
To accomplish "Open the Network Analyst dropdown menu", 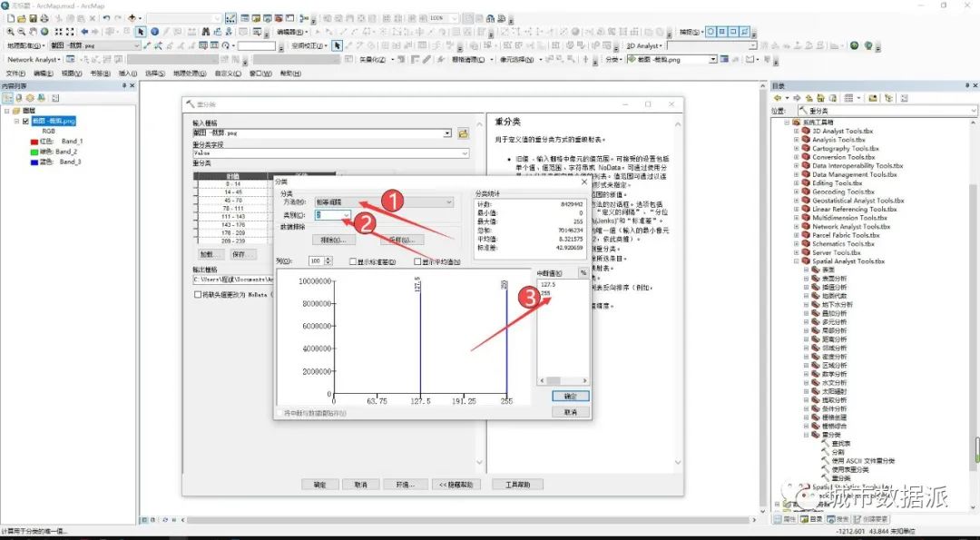I will point(34,59).
